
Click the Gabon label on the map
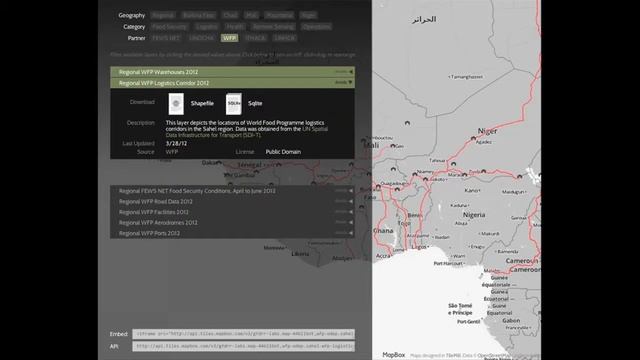point(511,321)
